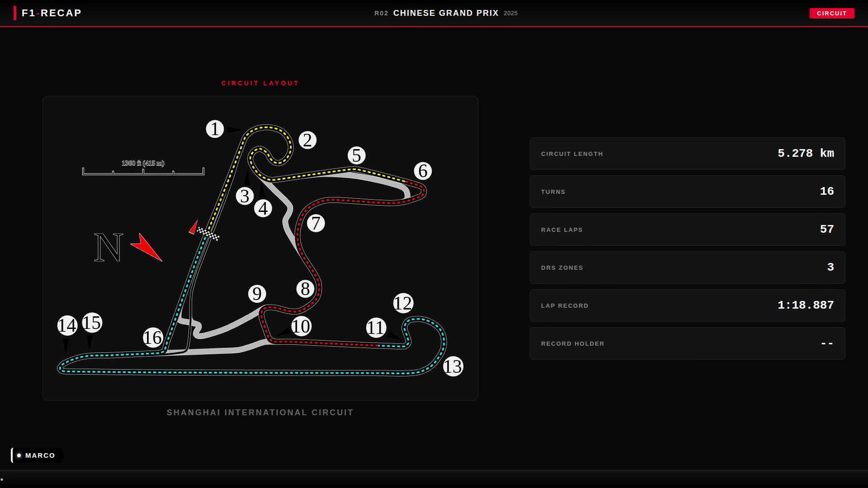Select the turn 2 circle marker
This screenshot has height=488, width=868.
pos(307,141)
